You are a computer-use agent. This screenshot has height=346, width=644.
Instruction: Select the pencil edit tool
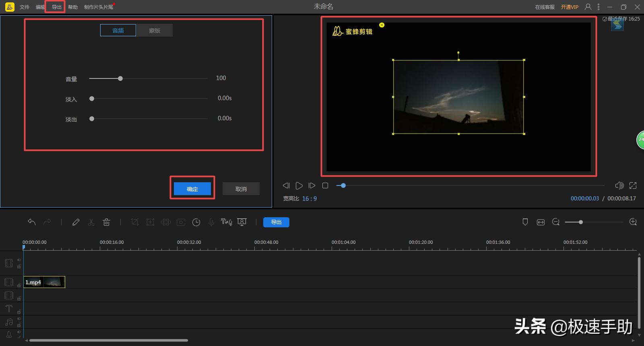pos(76,222)
